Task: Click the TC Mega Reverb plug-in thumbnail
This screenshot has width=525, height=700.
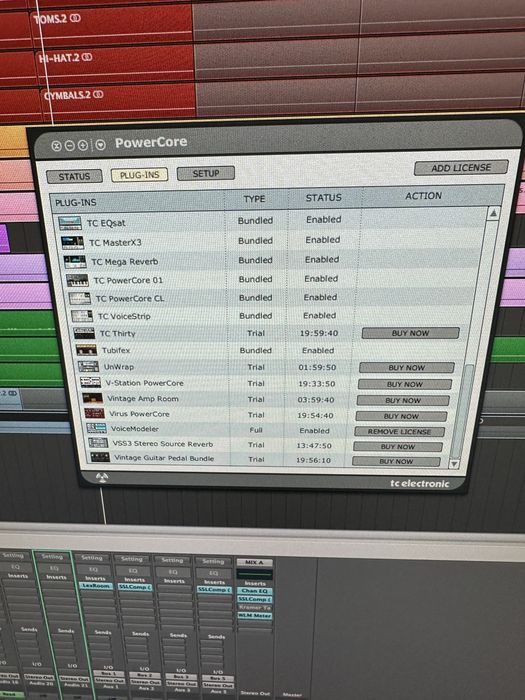Action: tap(75, 262)
